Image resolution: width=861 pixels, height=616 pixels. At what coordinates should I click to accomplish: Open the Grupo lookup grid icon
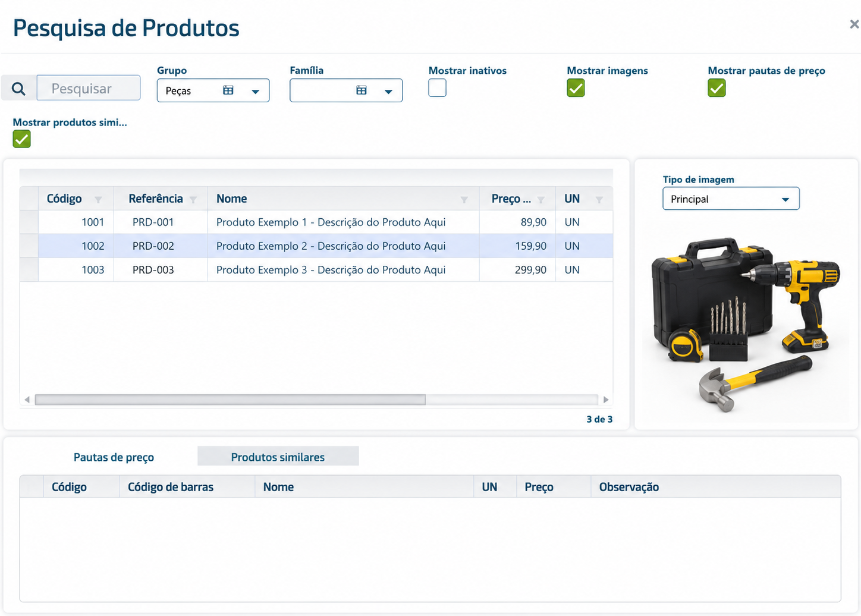(228, 90)
